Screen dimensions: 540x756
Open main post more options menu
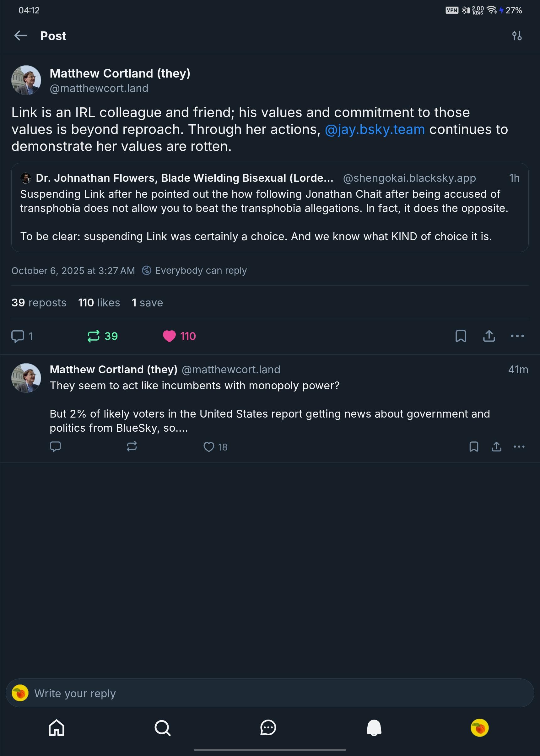point(517,336)
